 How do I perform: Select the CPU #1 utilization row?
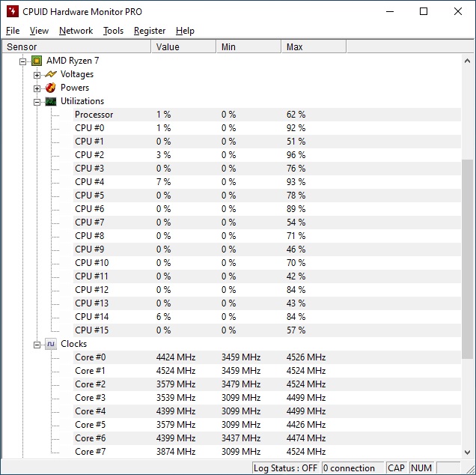click(267, 142)
